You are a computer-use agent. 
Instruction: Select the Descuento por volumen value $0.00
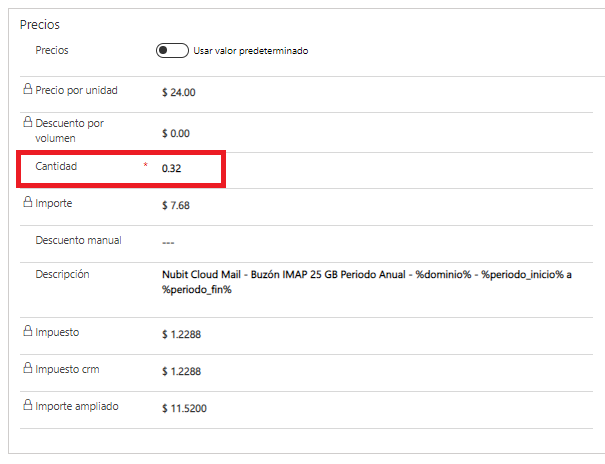click(x=175, y=132)
